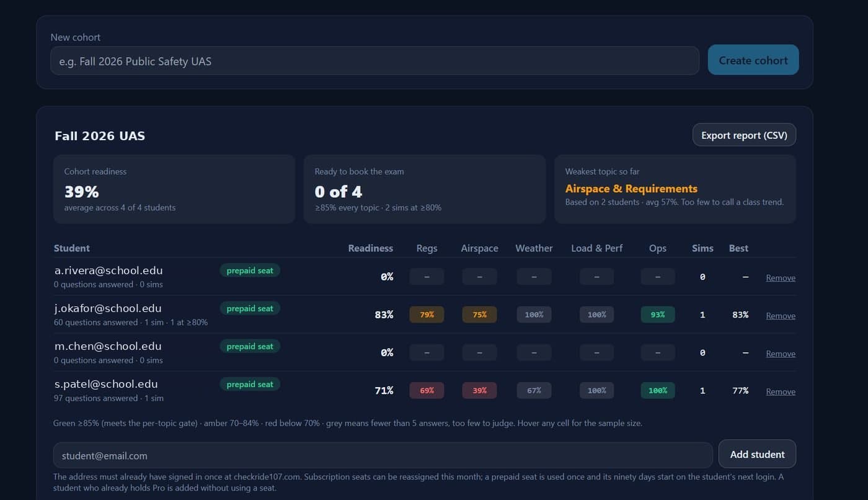
Task: Focus the student@email.com input field
Action: pos(383,455)
